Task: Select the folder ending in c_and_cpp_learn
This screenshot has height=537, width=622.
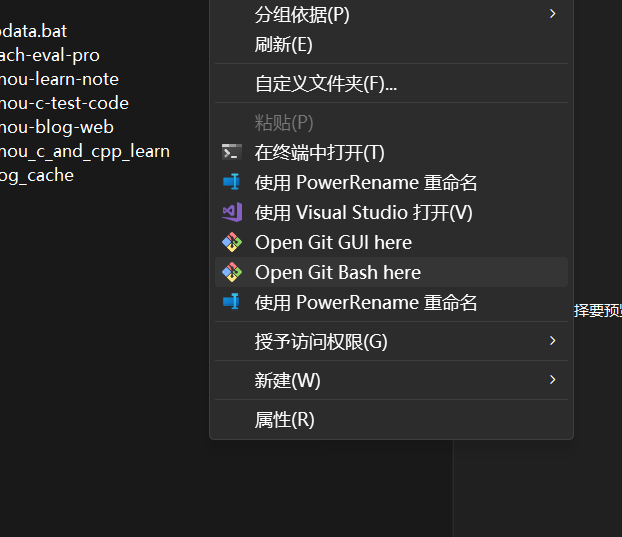Action: (85, 151)
